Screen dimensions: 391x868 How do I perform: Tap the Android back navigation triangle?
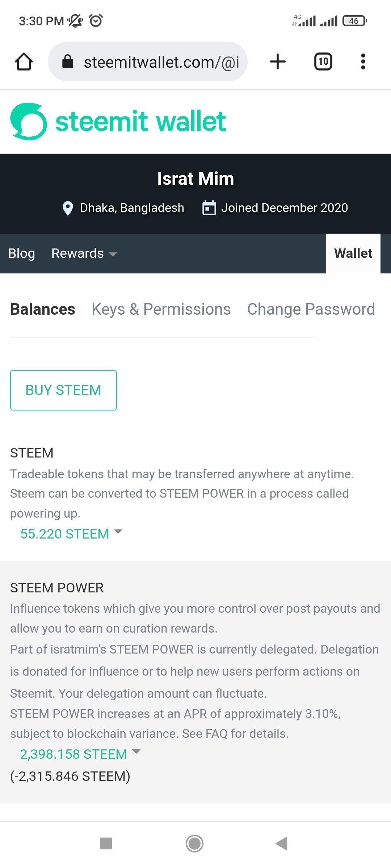tap(282, 843)
